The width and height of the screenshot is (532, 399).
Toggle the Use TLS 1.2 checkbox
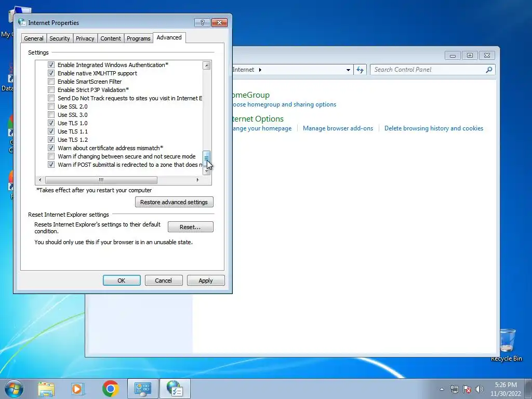51,140
